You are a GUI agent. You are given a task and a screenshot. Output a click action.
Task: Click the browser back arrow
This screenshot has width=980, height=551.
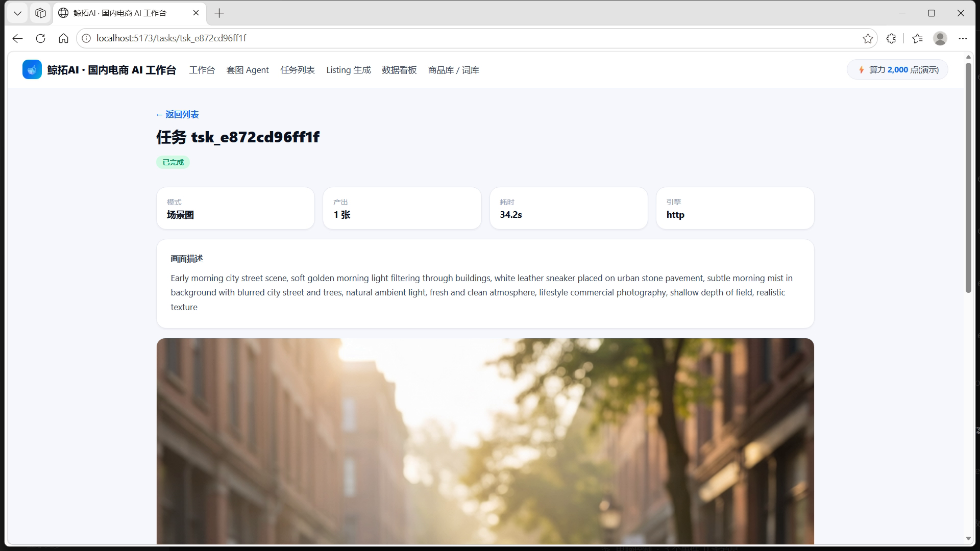17,38
